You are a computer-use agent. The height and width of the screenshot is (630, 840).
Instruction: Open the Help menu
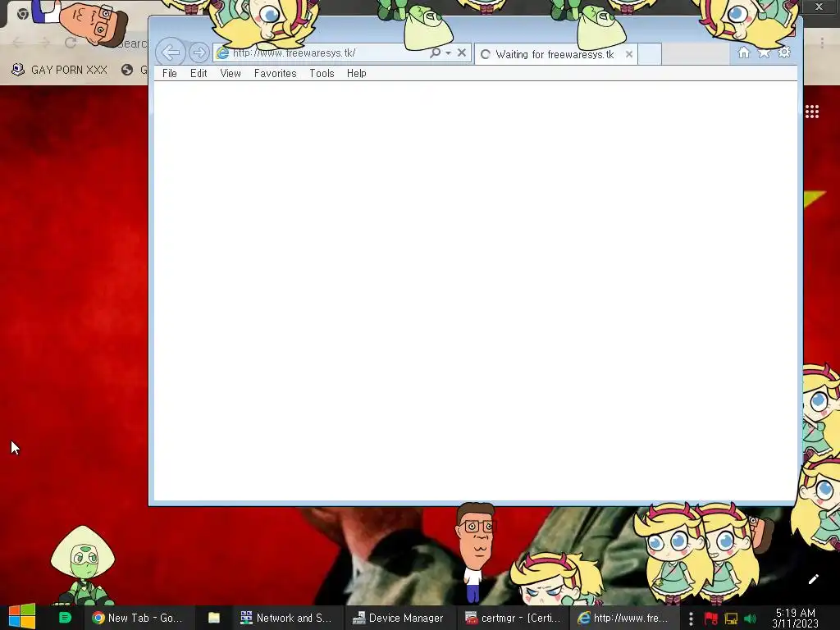(356, 73)
